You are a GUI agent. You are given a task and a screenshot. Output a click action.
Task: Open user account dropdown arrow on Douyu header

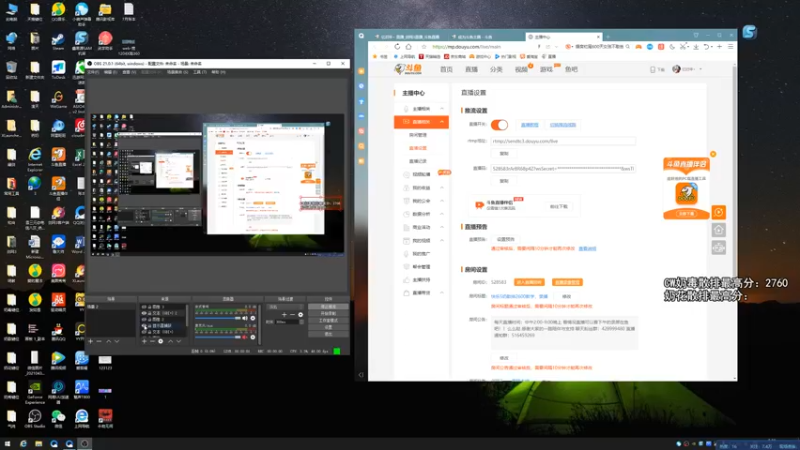click(701, 69)
